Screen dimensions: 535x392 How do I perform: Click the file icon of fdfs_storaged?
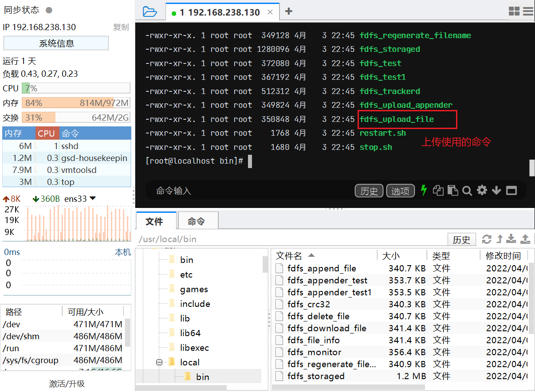(279, 376)
